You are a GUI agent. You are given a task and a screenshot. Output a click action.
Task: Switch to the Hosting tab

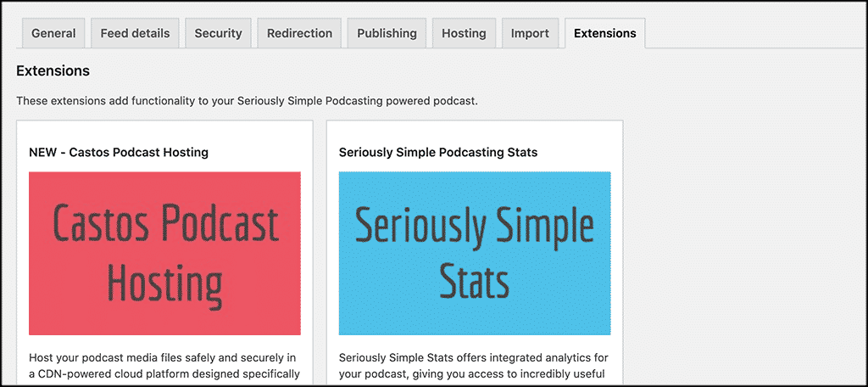tap(464, 33)
